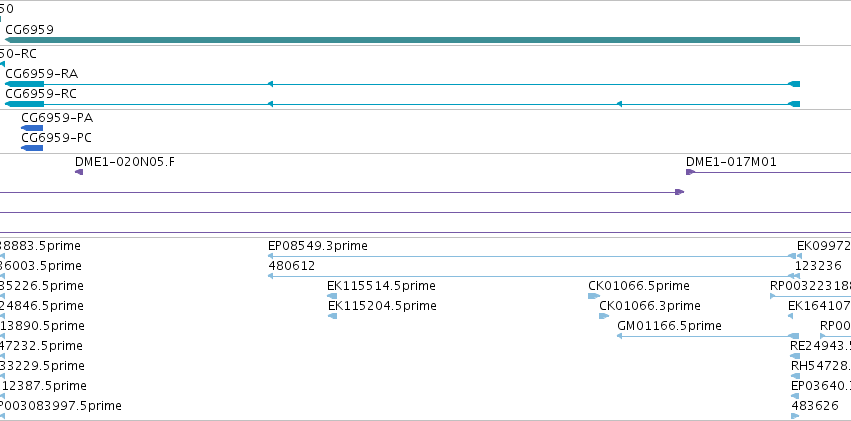Click the 13890.5prime label
Viewport: 851px width, 421px height.
pos(42,326)
